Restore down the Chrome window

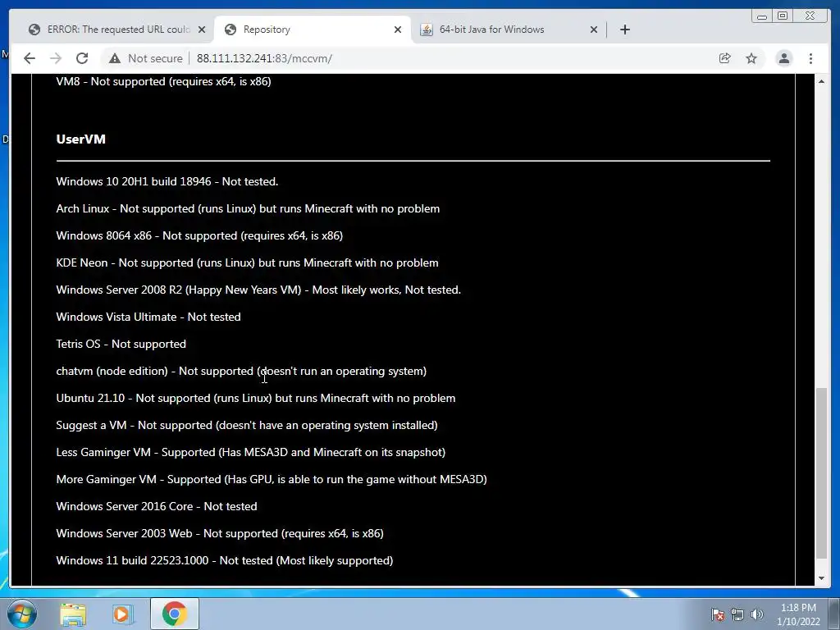(783, 16)
